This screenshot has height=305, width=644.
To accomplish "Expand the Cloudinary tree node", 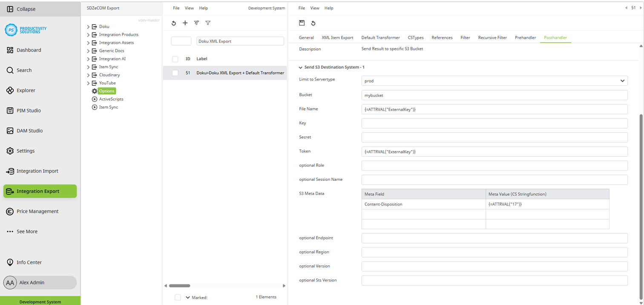I will point(88,75).
